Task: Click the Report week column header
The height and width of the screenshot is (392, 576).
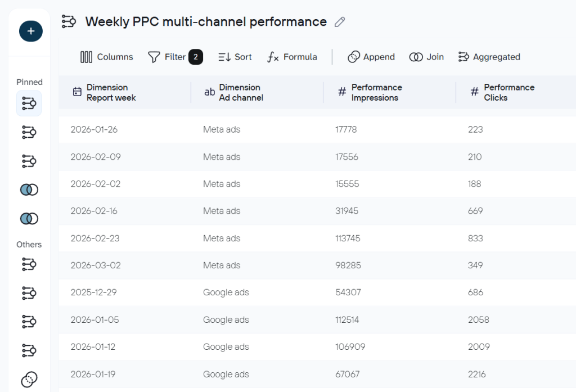Action: coord(125,92)
